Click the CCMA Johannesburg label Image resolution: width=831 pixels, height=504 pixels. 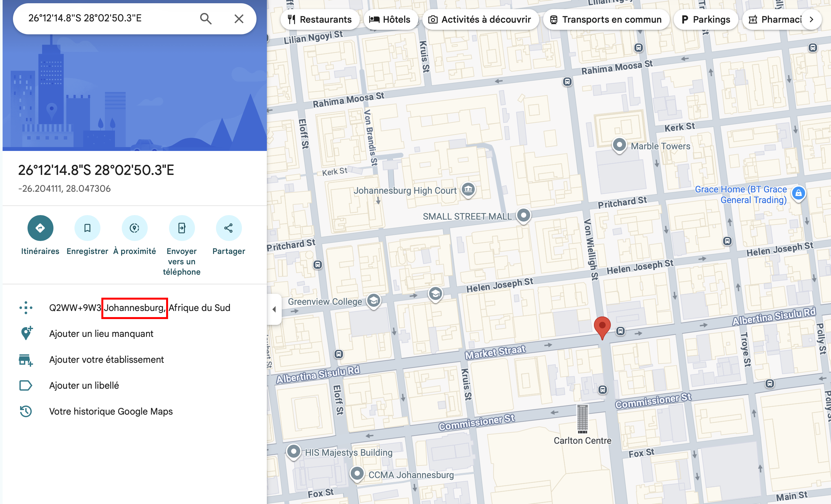tap(411, 475)
